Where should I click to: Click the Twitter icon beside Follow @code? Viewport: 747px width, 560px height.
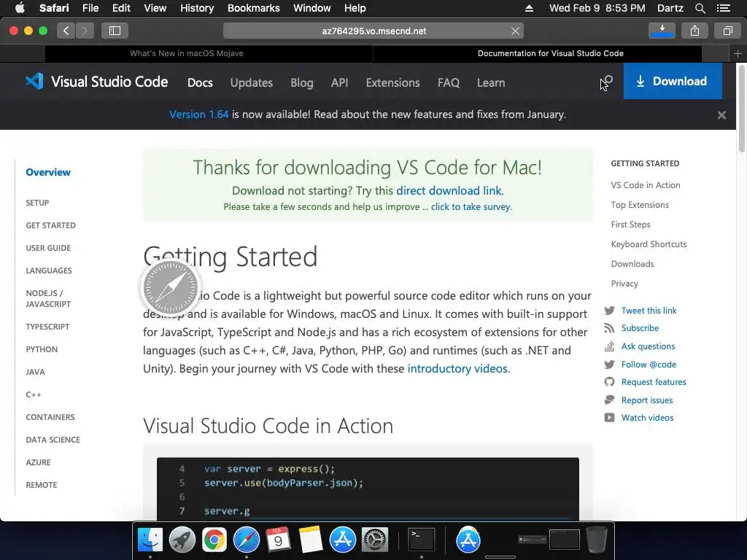click(x=609, y=365)
